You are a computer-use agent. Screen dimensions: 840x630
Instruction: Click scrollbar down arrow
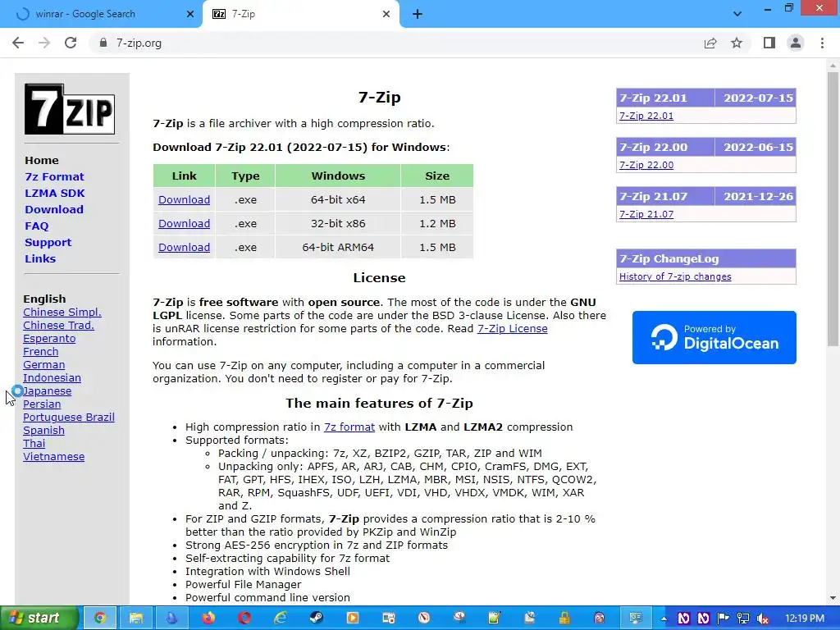point(833,598)
